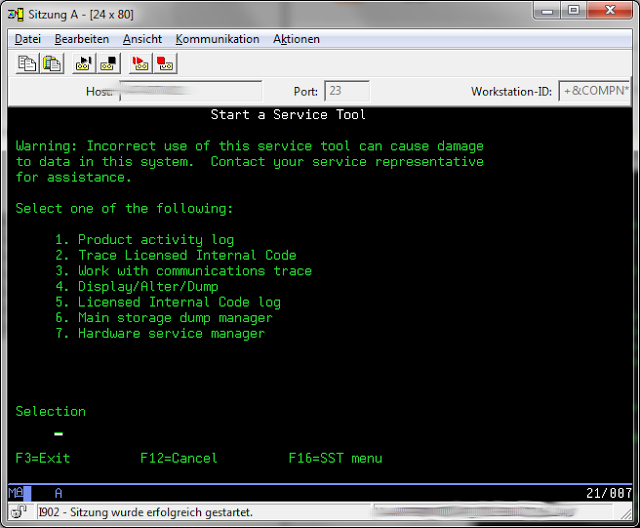Click the Hardware service manager option
Screen dimensions: 640x528
[170, 333]
